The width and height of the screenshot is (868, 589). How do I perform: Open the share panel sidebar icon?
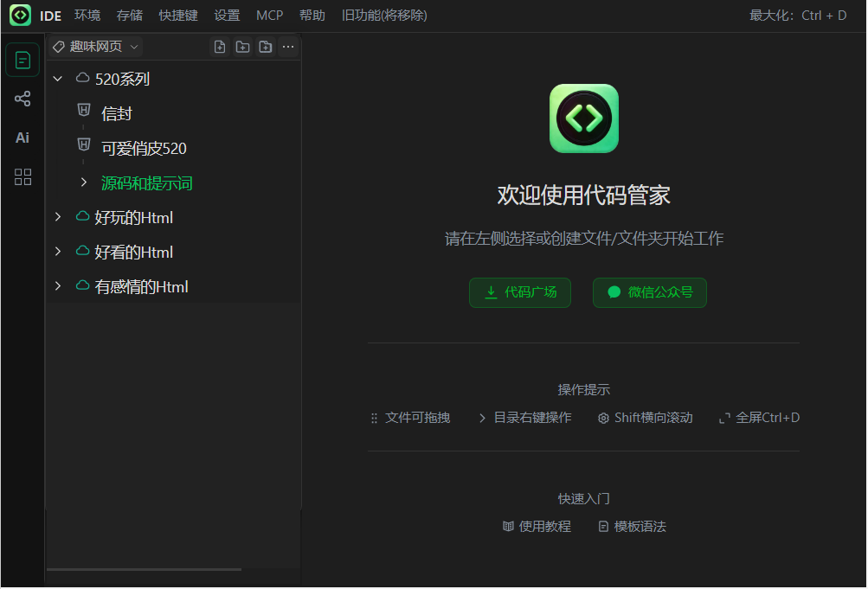(x=23, y=99)
